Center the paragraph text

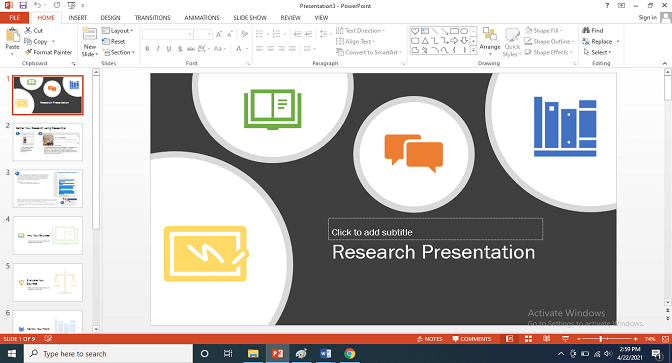click(270, 49)
